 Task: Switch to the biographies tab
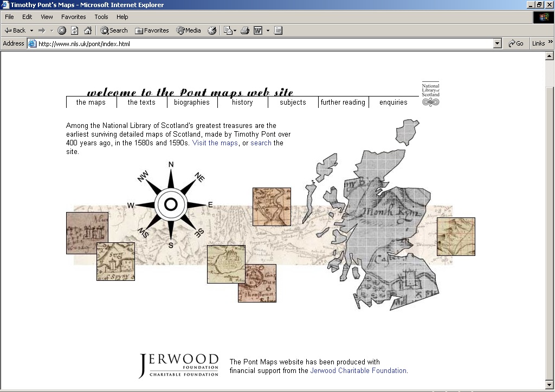point(192,102)
